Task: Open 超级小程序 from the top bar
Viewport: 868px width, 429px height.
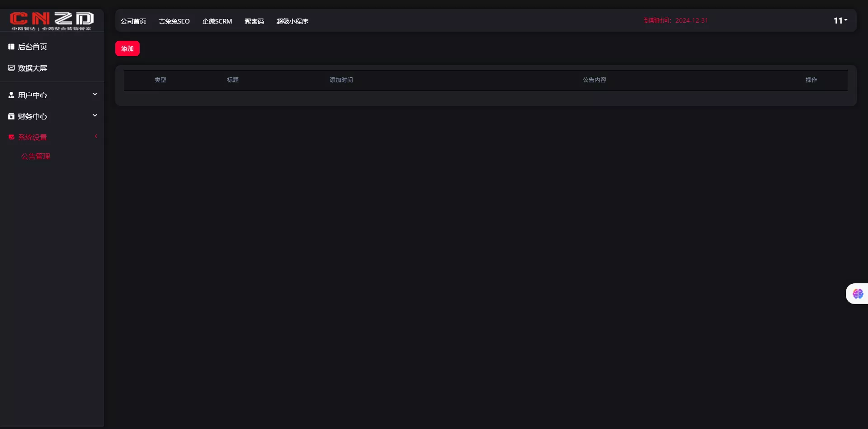Action: coord(292,21)
